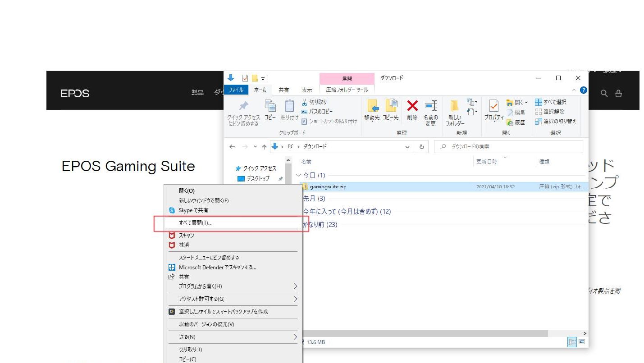Open the 圧縮フォルダー ツール tab
This screenshot has width=644, height=363.
347,90
